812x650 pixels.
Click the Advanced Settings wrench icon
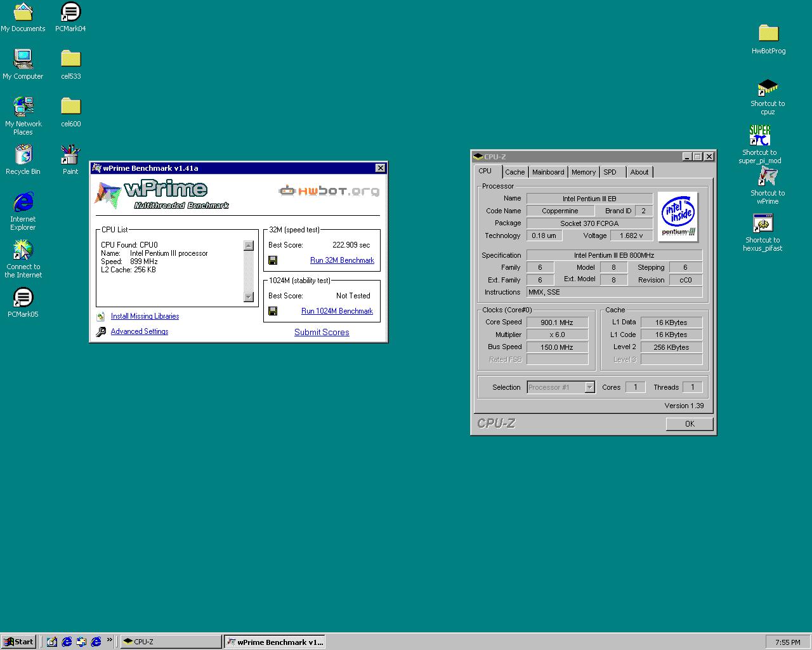[x=101, y=331]
